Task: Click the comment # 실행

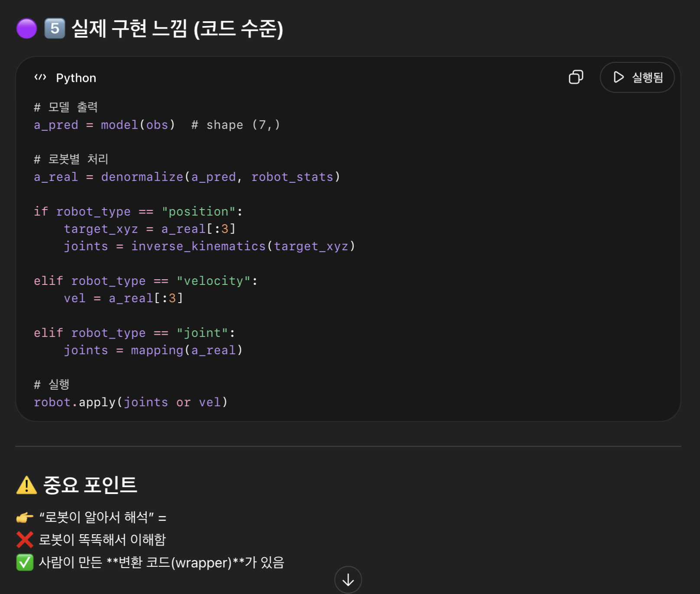Action: [52, 384]
